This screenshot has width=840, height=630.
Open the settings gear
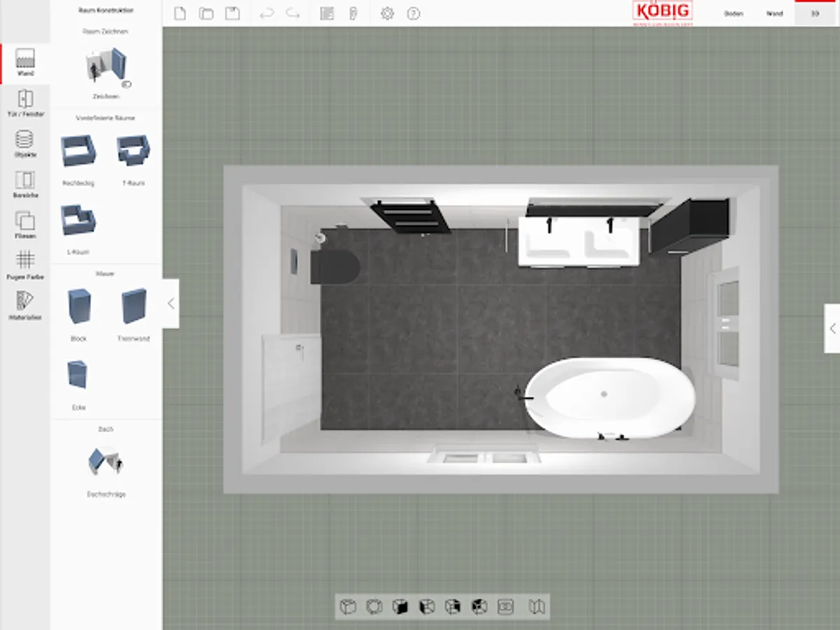tap(387, 13)
